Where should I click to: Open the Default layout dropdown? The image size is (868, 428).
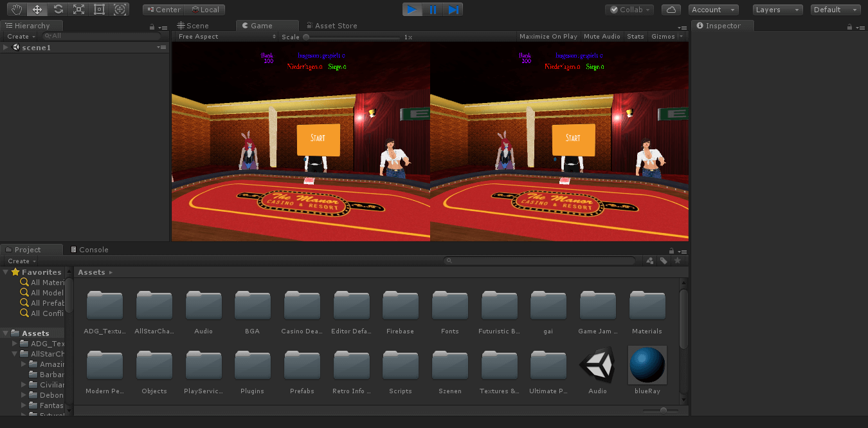coord(836,10)
